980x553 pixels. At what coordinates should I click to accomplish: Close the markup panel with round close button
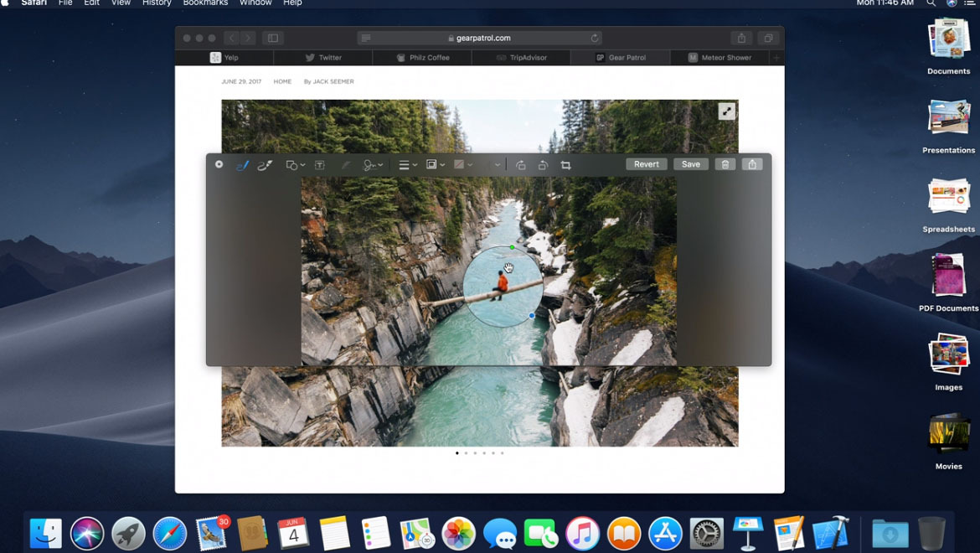(219, 164)
